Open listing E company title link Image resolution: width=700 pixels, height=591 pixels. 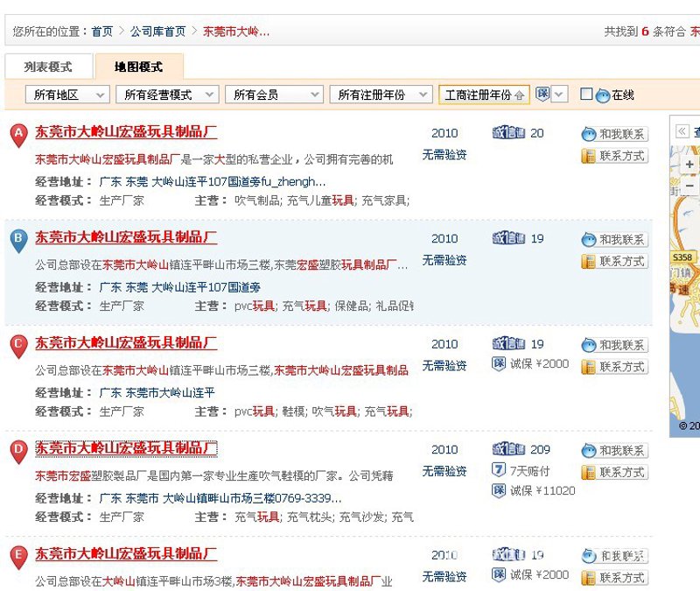tap(126, 553)
